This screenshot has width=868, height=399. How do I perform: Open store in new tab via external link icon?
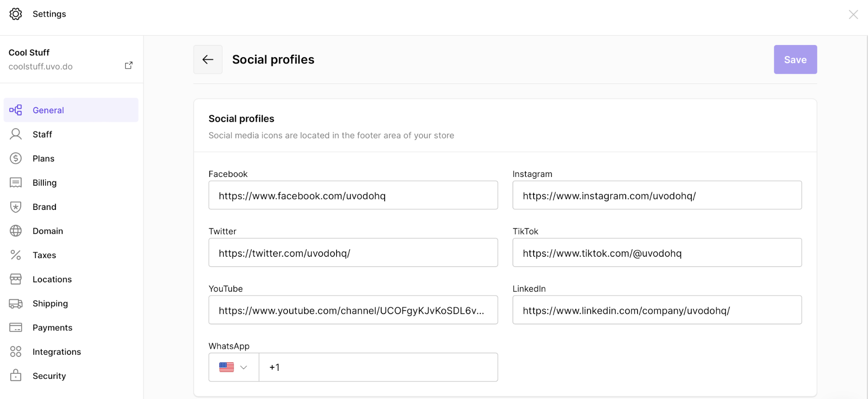pyautogui.click(x=129, y=65)
